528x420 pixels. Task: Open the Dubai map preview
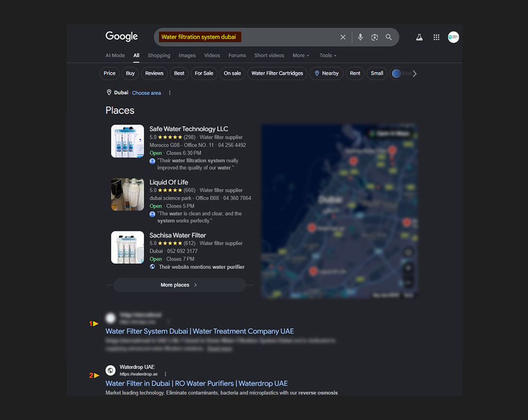coord(340,211)
